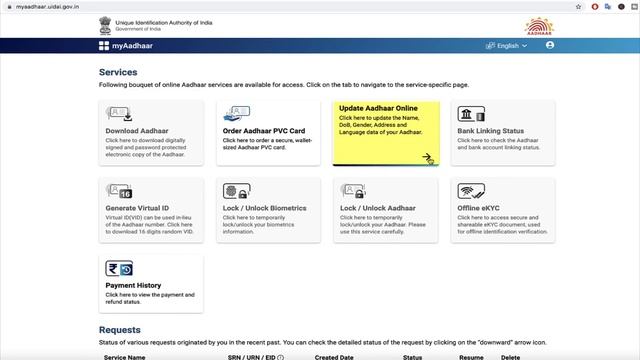Click the red Opera-style extension icon
Screen dimensions: 640x360
point(595,7)
